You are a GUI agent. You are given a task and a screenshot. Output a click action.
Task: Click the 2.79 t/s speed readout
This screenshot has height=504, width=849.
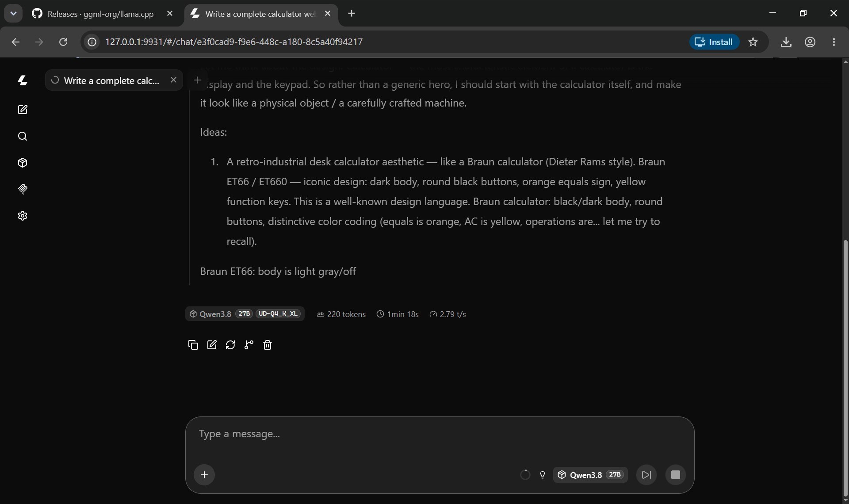447,314
